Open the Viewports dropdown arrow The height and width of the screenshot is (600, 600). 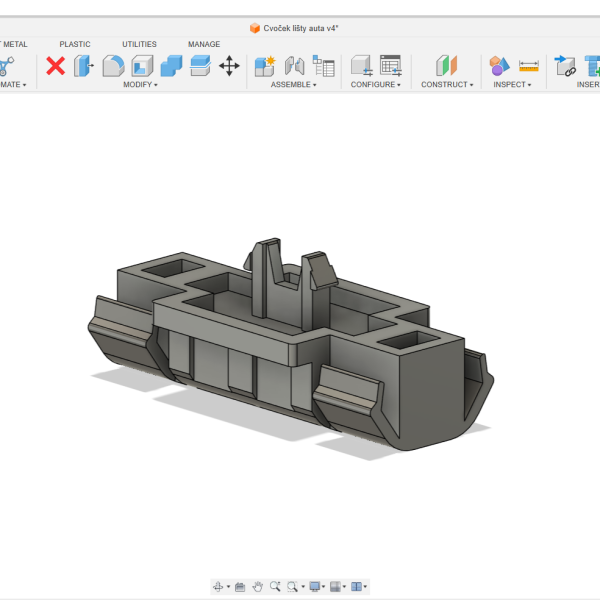365,587
